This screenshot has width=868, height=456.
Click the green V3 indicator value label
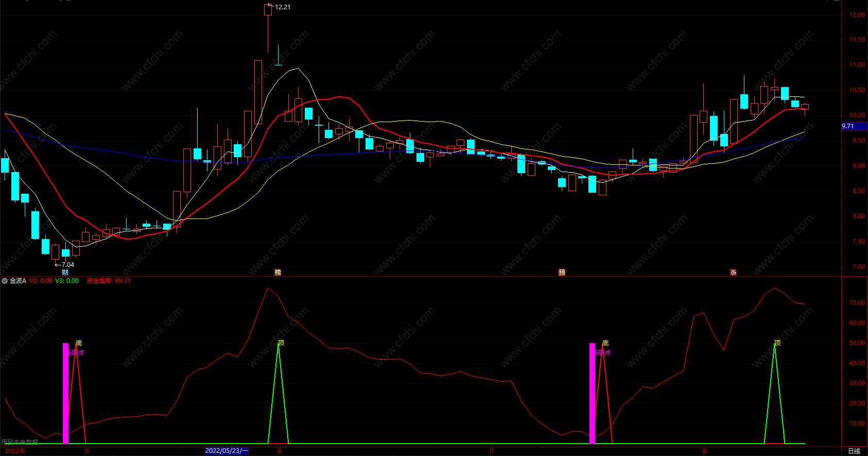(x=67, y=281)
